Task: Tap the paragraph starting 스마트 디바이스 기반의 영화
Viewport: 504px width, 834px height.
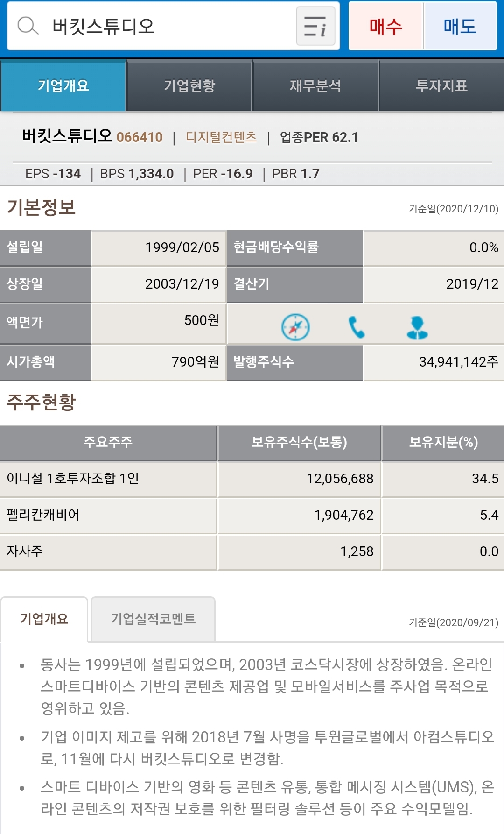Action: pos(267,798)
